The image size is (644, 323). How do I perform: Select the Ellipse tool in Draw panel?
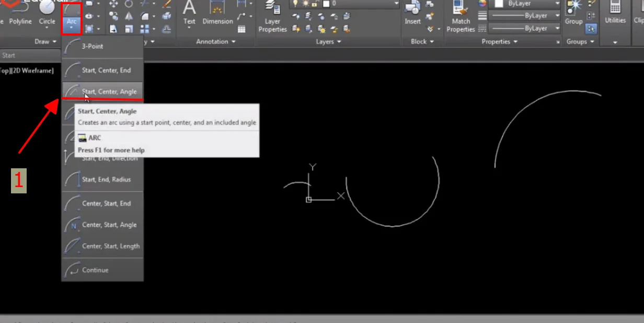pos(89,17)
